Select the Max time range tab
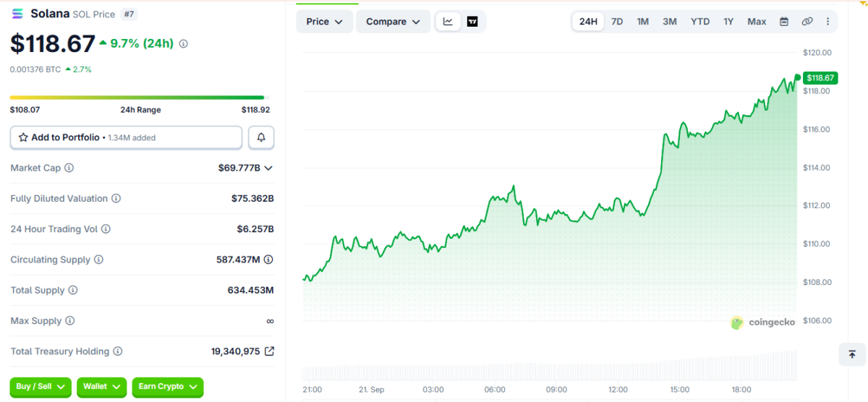The height and width of the screenshot is (402, 868). 757,22
